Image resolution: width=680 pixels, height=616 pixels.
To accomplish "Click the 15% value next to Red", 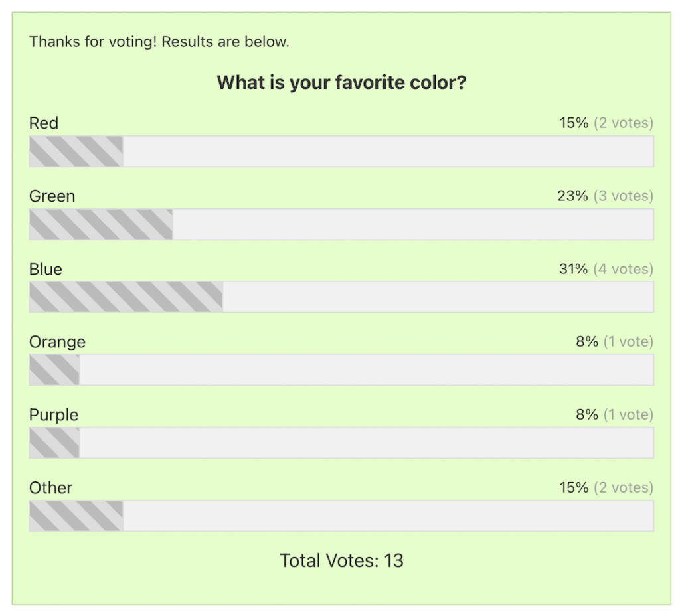I will [x=572, y=123].
